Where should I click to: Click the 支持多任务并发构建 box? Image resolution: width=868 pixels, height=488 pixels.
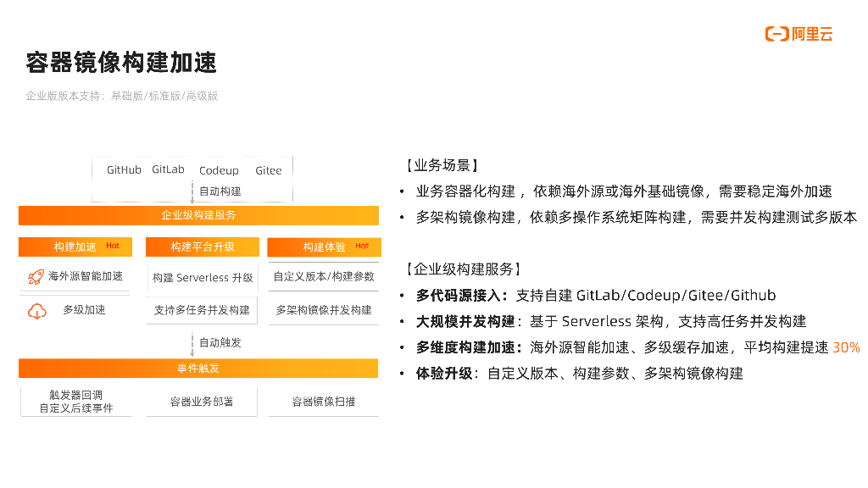(202, 310)
